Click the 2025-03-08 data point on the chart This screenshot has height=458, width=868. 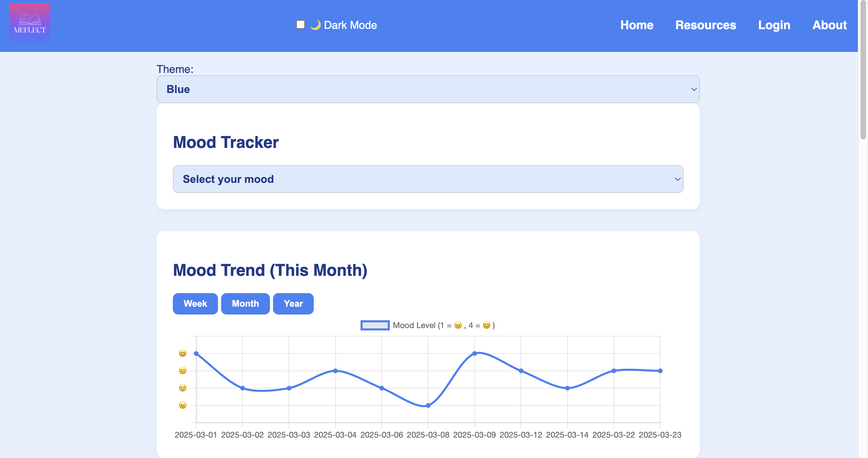click(x=428, y=405)
